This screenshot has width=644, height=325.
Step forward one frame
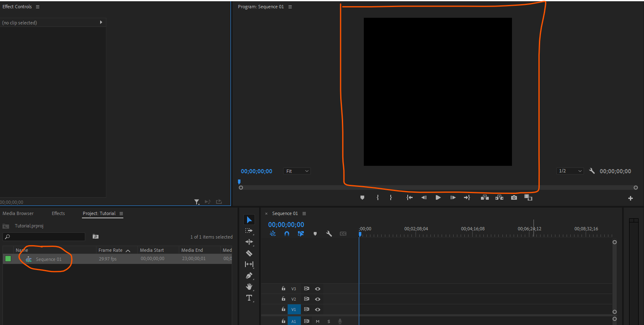point(453,198)
